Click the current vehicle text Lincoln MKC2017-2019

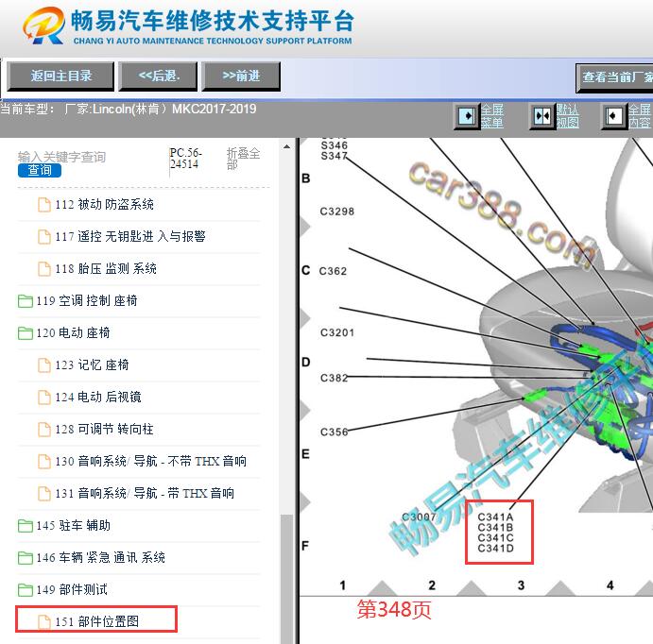click(x=161, y=109)
